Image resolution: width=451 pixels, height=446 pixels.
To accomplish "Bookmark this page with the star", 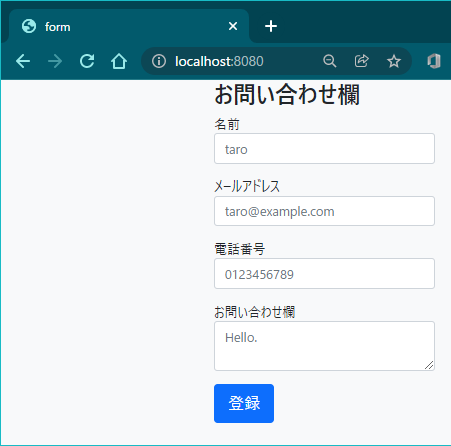I will point(394,61).
